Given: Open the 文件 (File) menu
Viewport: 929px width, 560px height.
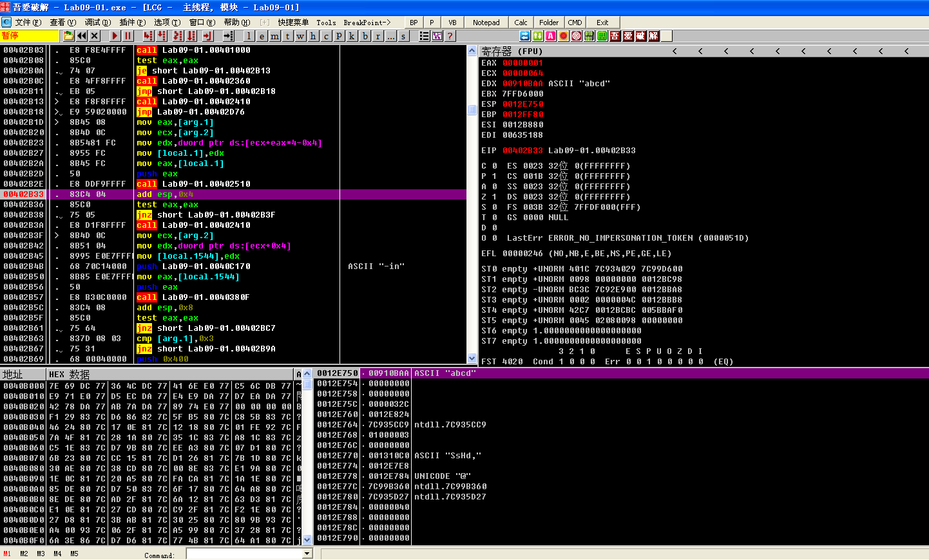Looking at the screenshot, I should click(28, 23).
